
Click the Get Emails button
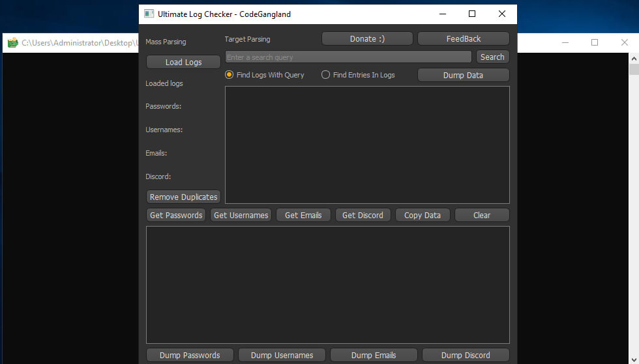coord(303,216)
